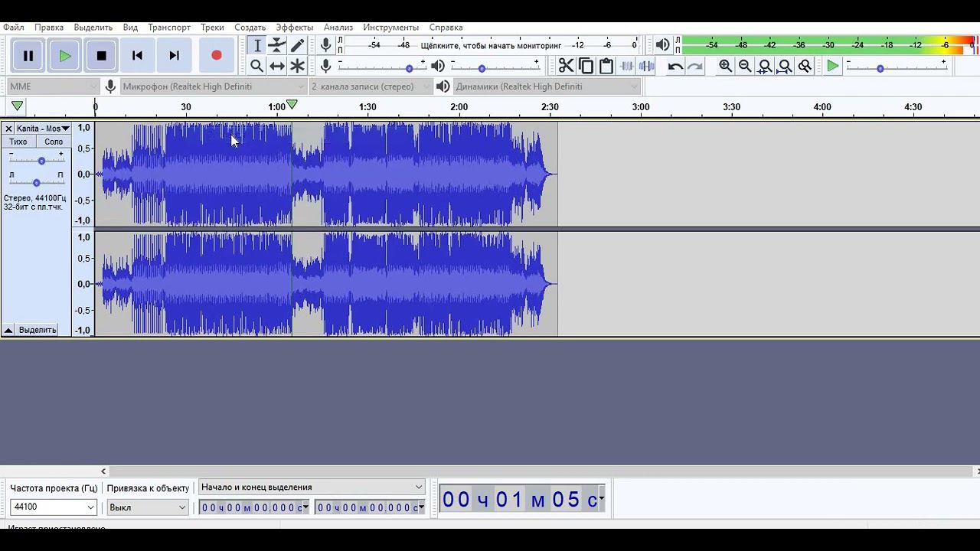980x551 pixels.
Task: Adjust the track pan slider
Action: [x=36, y=182]
